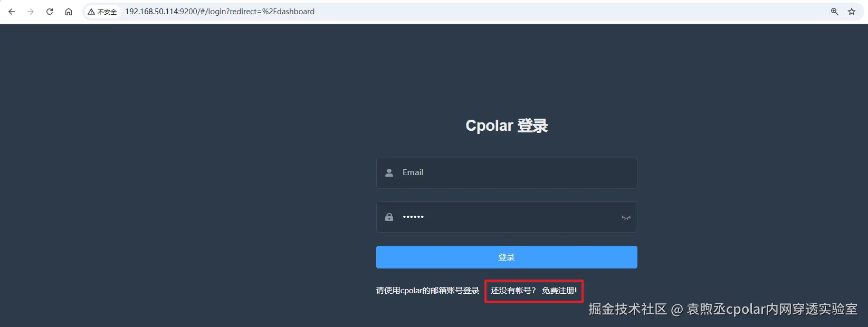This screenshot has width=868, height=327.
Task: Click the 不安全 security warning indicator
Action: pos(102,12)
